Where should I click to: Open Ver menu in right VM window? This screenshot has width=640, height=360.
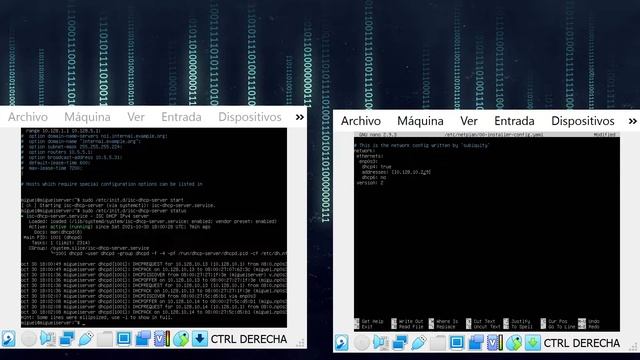click(x=469, y=121)
